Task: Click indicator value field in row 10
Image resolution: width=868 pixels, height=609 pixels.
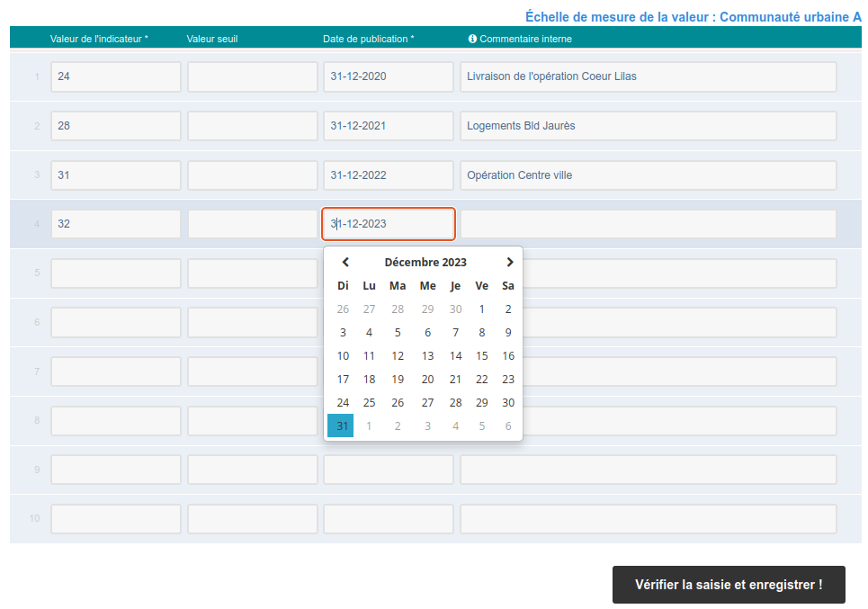Action: 116,519
